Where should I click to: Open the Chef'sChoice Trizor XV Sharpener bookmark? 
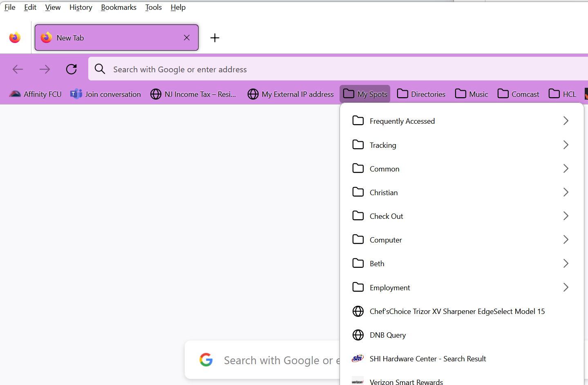(x=457, y=311)
